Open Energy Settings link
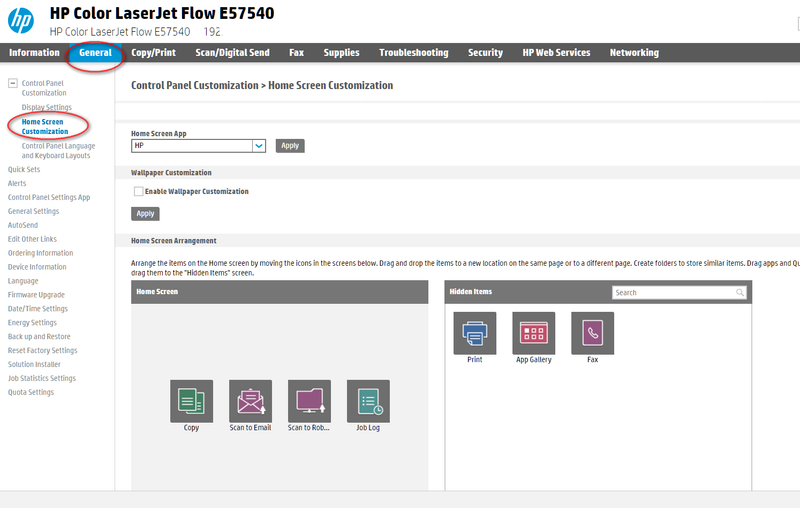Image resolution: width=800 pixels, height=508 pixels. 32,323
